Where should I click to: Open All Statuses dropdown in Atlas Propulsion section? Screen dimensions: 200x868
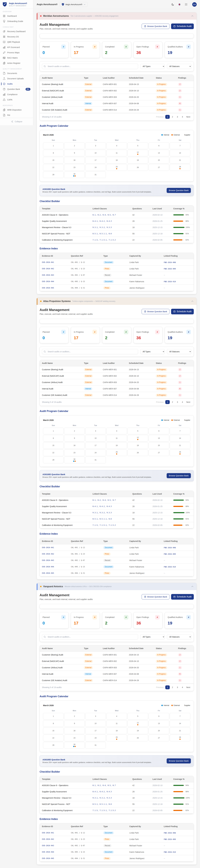[179, 351]
